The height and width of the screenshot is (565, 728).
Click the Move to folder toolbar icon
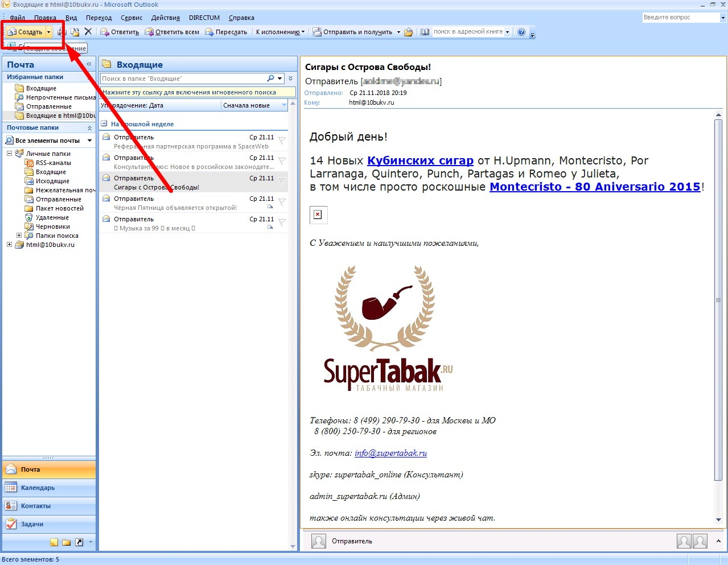point(75,32)
